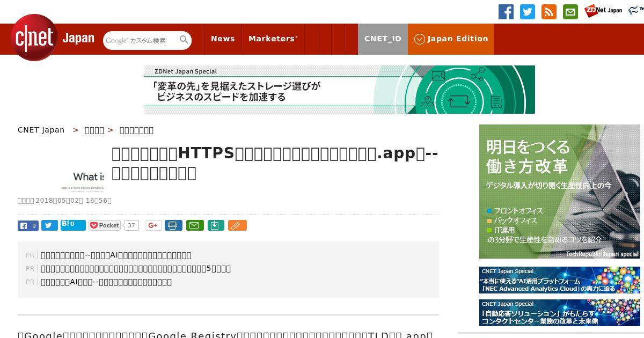
Task: Click Google custom search input field
Action: coord(141,40)
